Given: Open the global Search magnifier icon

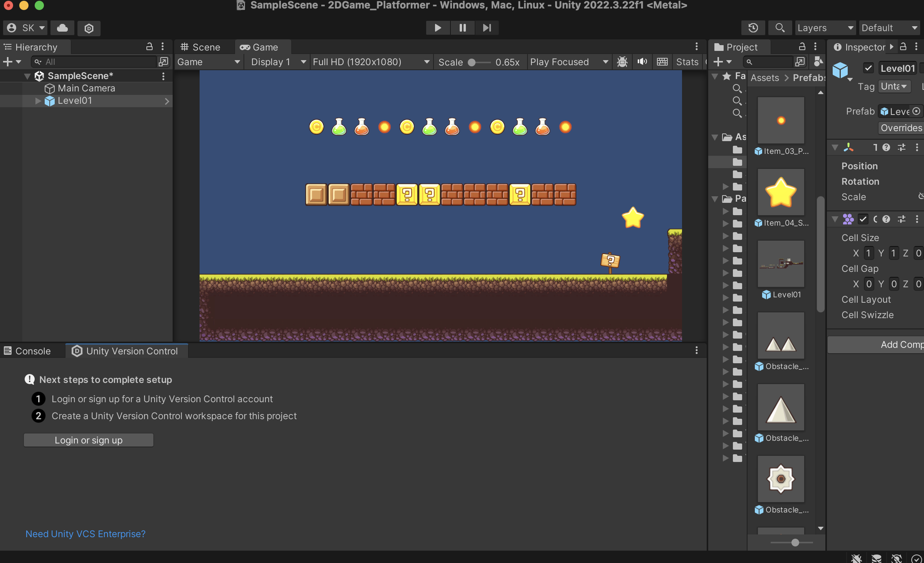Looking at the screenshot, I should [780, 28].
